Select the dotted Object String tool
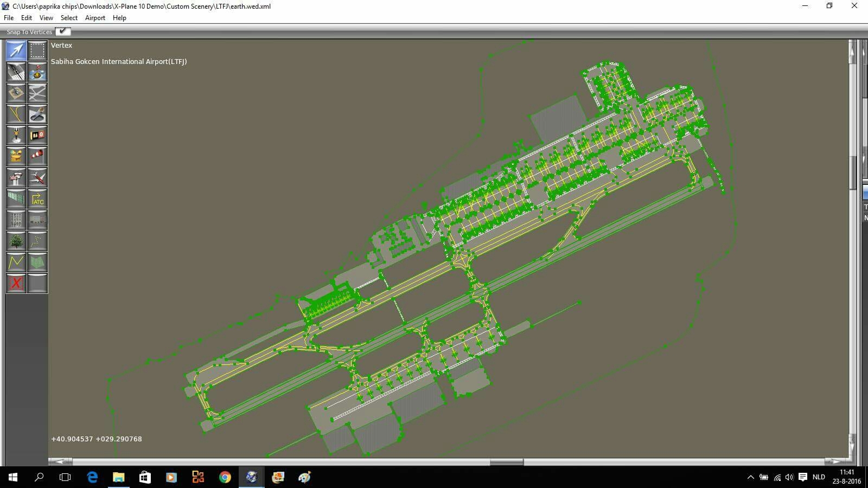This screenshot has width=868, height=488. tap(37, 241)
